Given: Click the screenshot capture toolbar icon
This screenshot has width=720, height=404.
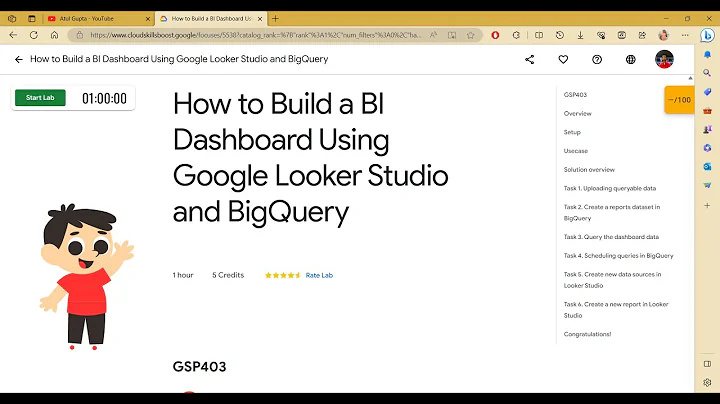Looking at the screenshot, I should [x=622, y=35].
